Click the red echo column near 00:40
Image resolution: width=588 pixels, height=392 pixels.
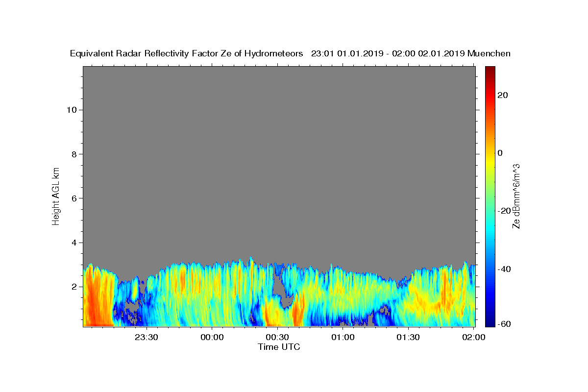298,311
